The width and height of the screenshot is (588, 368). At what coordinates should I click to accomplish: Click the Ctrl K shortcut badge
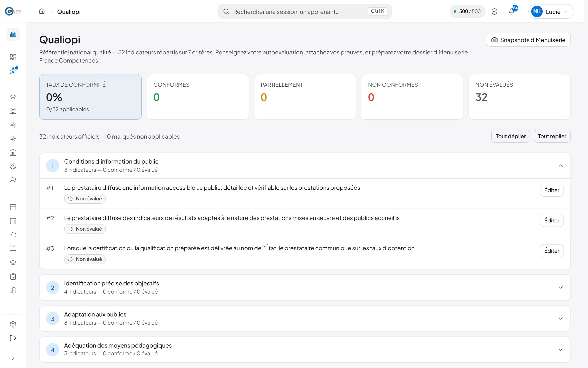pyautogui.click(x=377, y=11)
